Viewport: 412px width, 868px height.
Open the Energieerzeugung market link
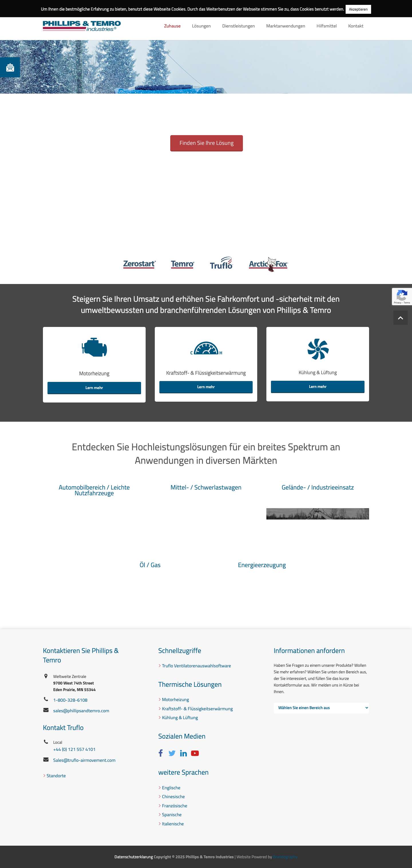(262, 565)
